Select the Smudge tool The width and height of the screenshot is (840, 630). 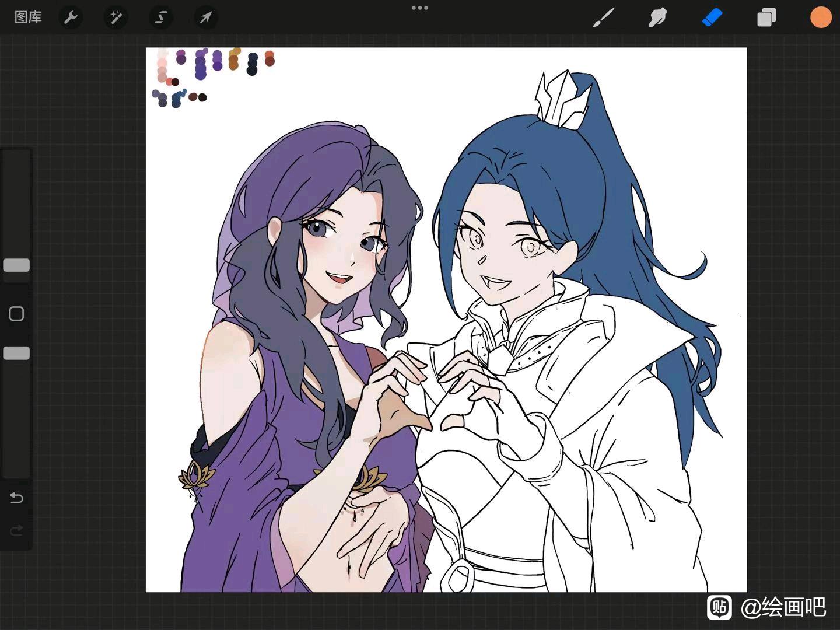[657, 17]
